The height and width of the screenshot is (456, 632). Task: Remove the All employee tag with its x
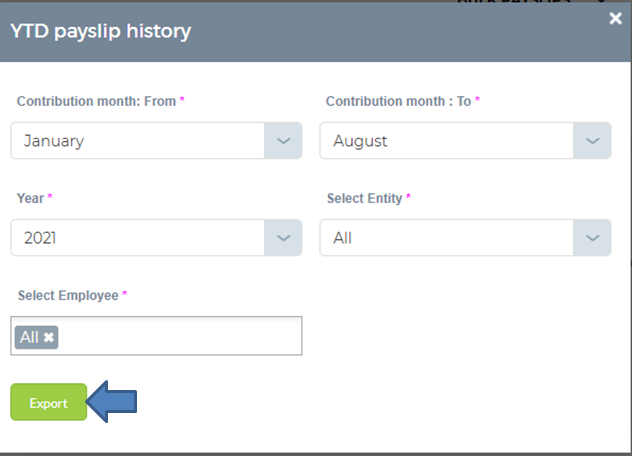pyautogui.click(x=49, y=337)
